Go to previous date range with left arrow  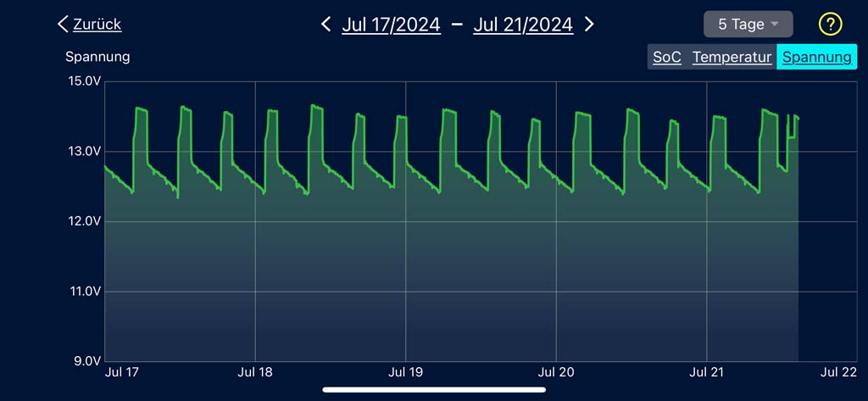[325, 24]
